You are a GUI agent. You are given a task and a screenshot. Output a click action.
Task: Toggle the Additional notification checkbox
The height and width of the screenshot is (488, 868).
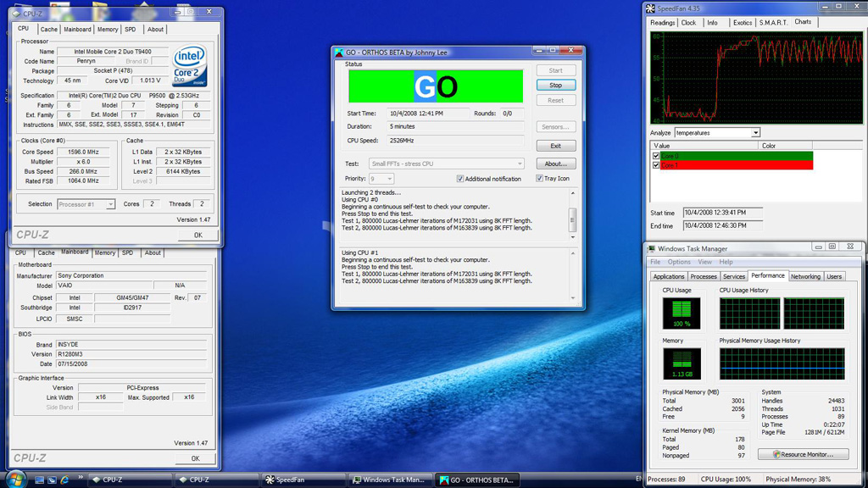[460, 179]
